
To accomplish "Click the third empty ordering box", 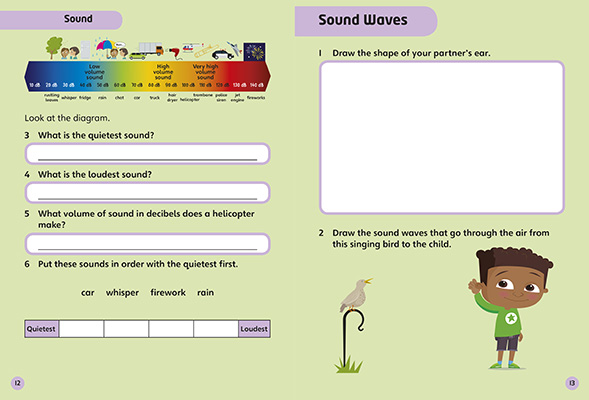I will pos(171,329).
